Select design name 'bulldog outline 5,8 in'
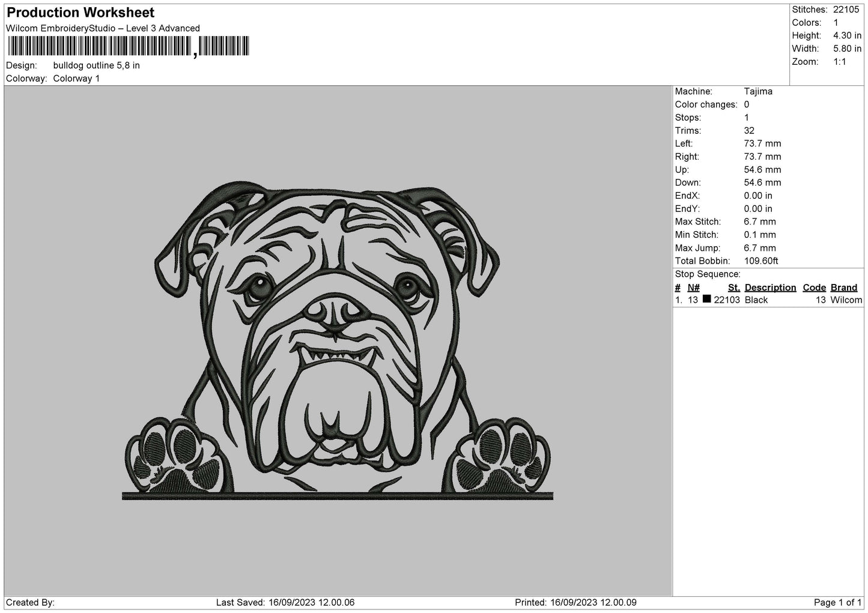The height and width of the screenshot is (613, 868). [97, 65]
